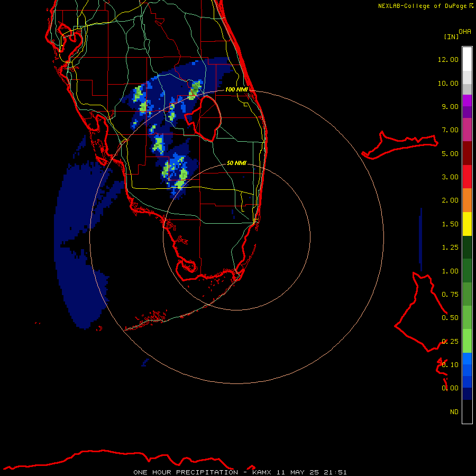This screenshot has height=476, width=476.
Task: Click the 1.50 legend value
Action: tap(450, 224)
